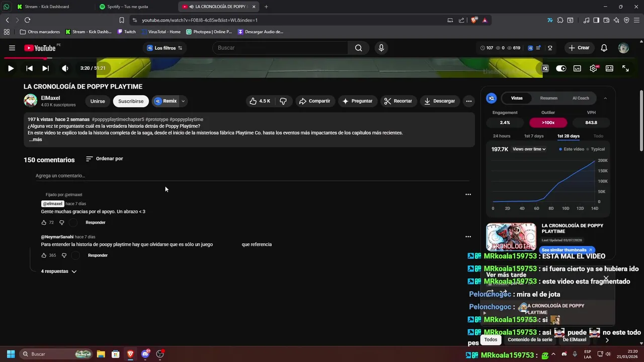Switch to the Spotify – Tus me gusta tab
The width and height of the screenshot is (644, 362).
pyautogui.click(x=129, y=7)
